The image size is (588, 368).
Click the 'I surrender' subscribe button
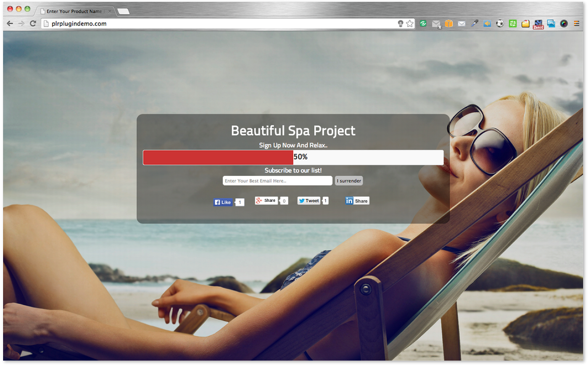coord(349,181)
